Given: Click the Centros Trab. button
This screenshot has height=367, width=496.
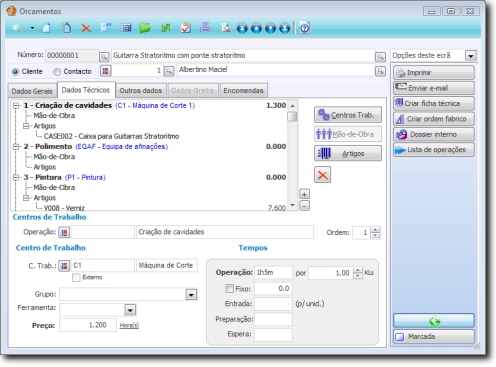Looking at the screenshot, I should pyautogui.click(x=348, y=115).
